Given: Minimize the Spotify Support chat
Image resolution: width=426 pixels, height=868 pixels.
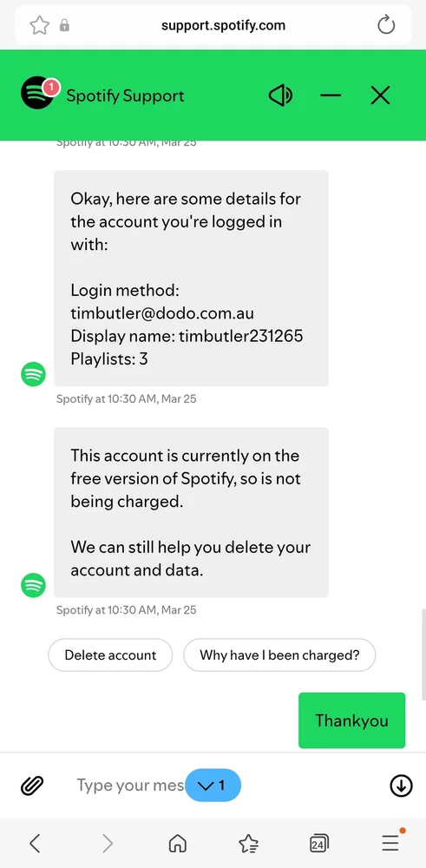Looking at the screenshot, I should point(331,95).
